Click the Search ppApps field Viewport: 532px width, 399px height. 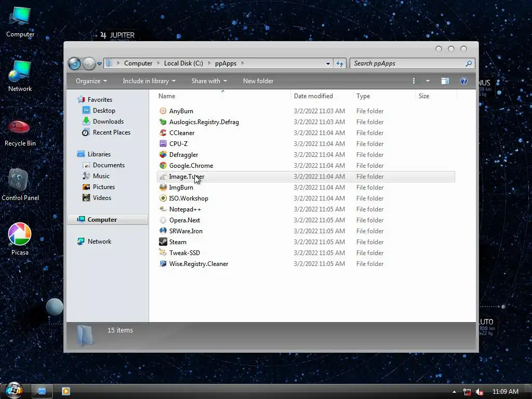[x=407, y=63]
